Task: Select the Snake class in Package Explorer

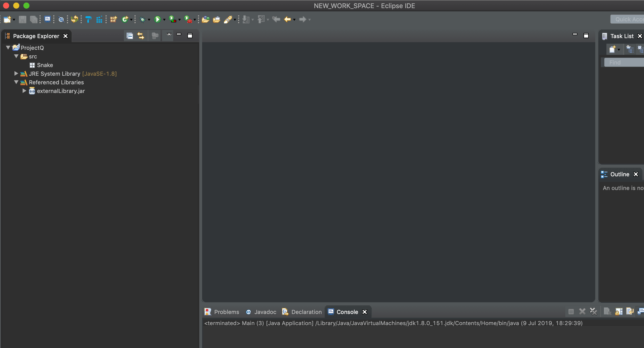Action: (45, 65)
